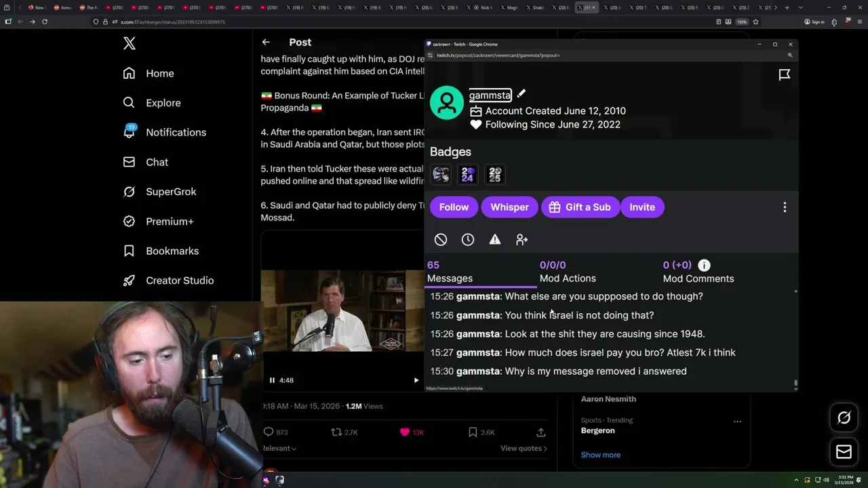Click the browser Sign in button
This screenshot has width=868, height=488.
coord(814,22)
